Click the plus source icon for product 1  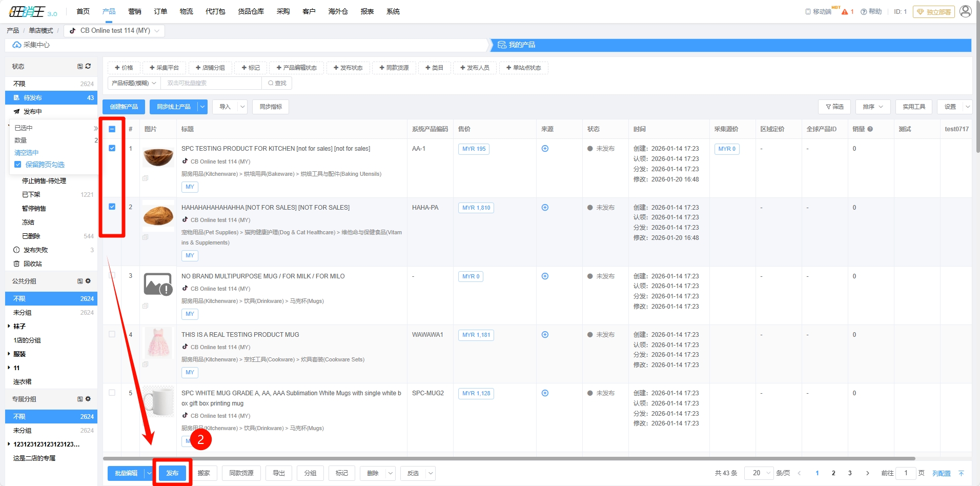[x=545, y=149]
